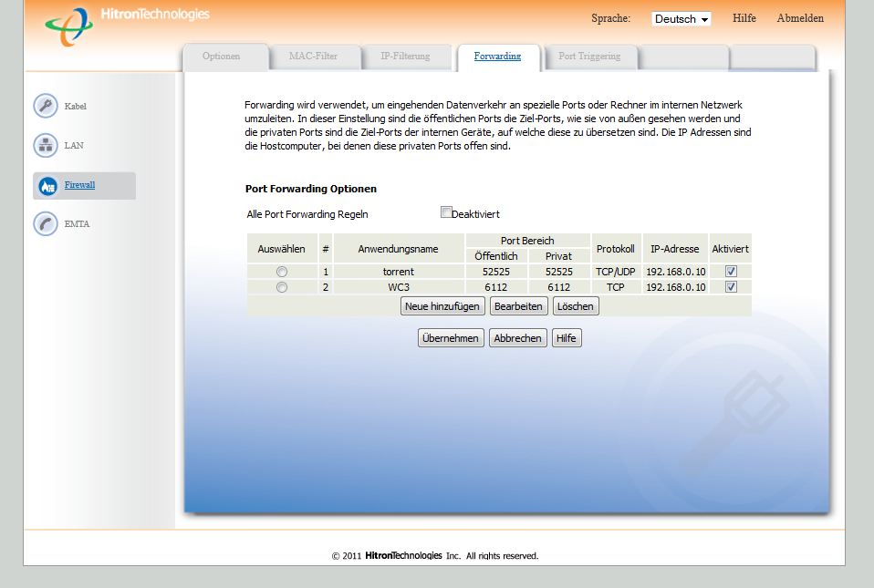Click the TCP/UDP protocol cell
The image size is (874, 588).
tap(616, 272)
